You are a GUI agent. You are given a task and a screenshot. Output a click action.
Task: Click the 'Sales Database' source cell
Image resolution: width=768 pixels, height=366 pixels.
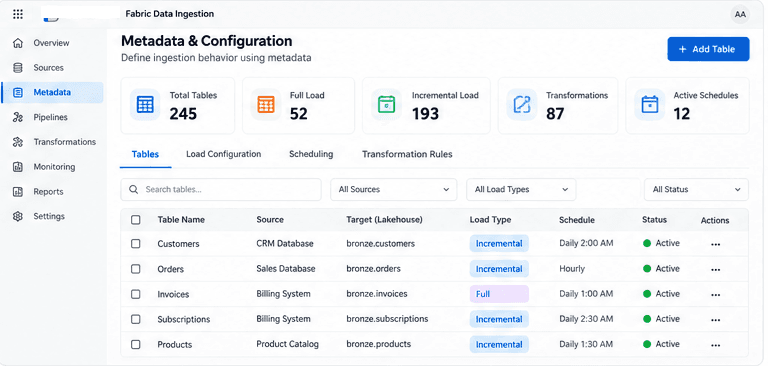tap(286, 269)
